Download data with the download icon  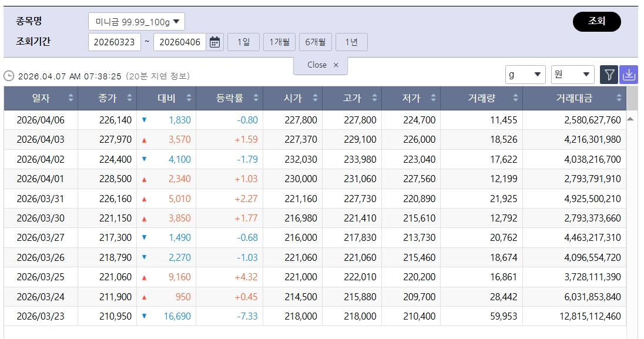[x=628, y=75]
